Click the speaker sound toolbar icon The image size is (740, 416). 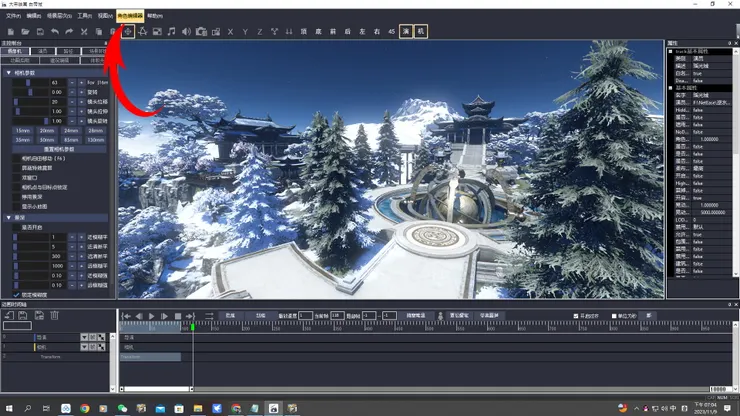[186, 32]
